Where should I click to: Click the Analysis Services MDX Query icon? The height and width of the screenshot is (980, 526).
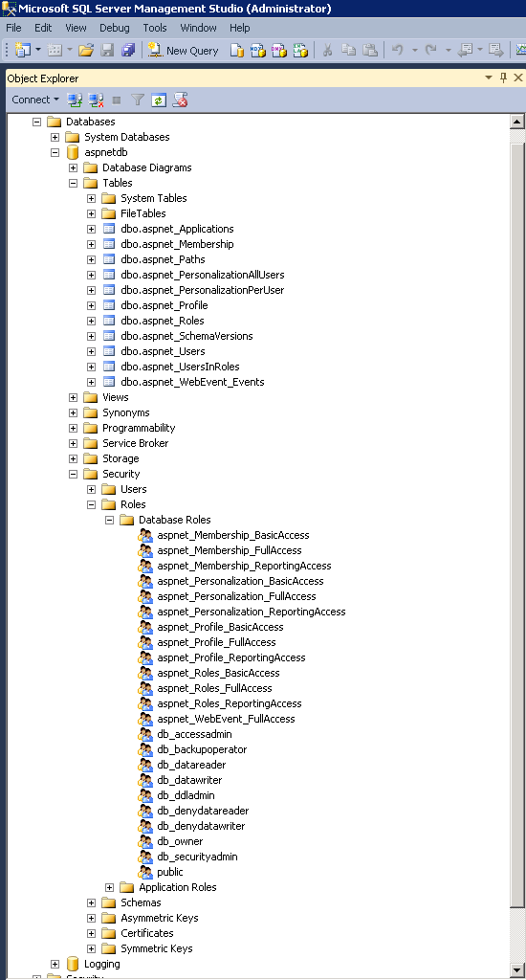[258, 50]
